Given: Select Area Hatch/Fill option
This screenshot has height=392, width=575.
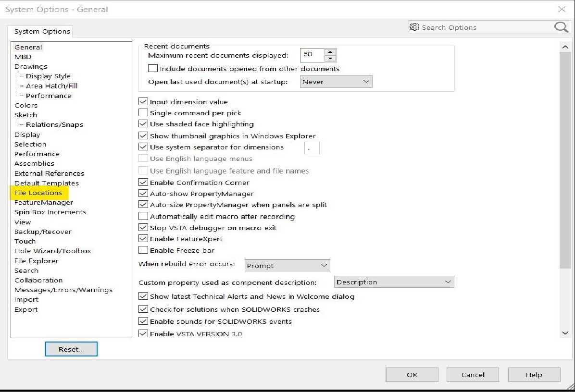Looking at the screenshot, I should (52, 86).
